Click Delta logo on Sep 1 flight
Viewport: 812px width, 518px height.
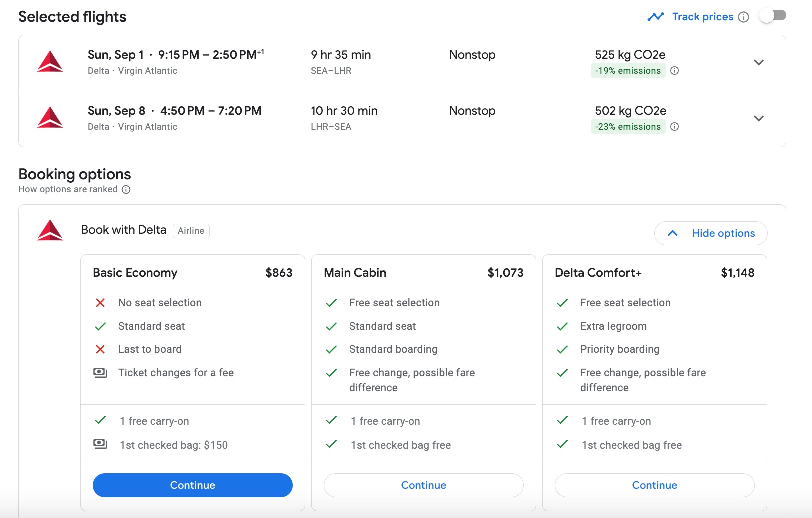[50, 62]
